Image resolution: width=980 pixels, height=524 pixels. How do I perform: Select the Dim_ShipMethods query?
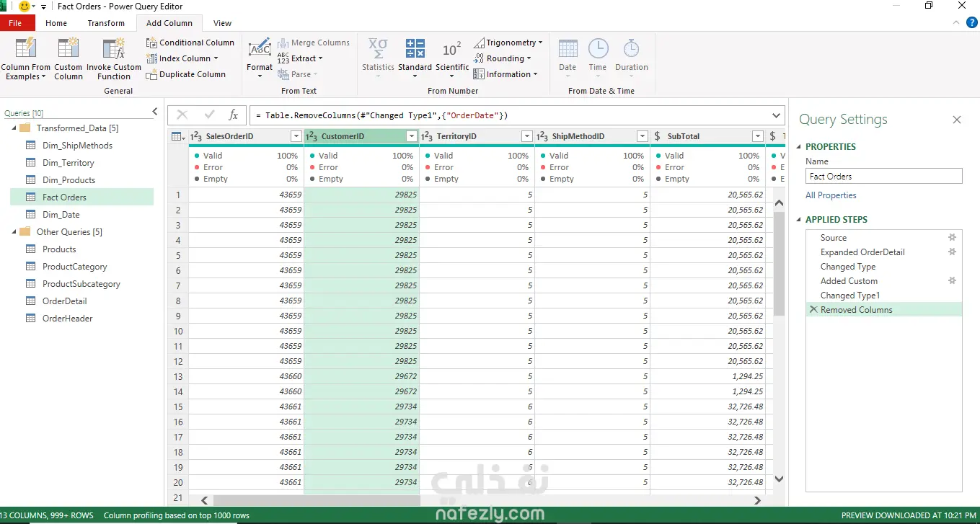click(x=77, y=146)
